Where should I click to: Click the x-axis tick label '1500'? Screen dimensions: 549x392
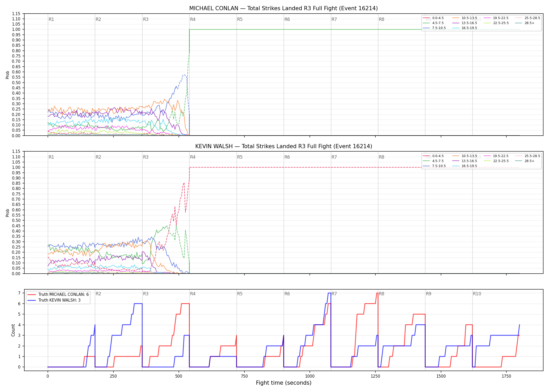click(441, 376)
